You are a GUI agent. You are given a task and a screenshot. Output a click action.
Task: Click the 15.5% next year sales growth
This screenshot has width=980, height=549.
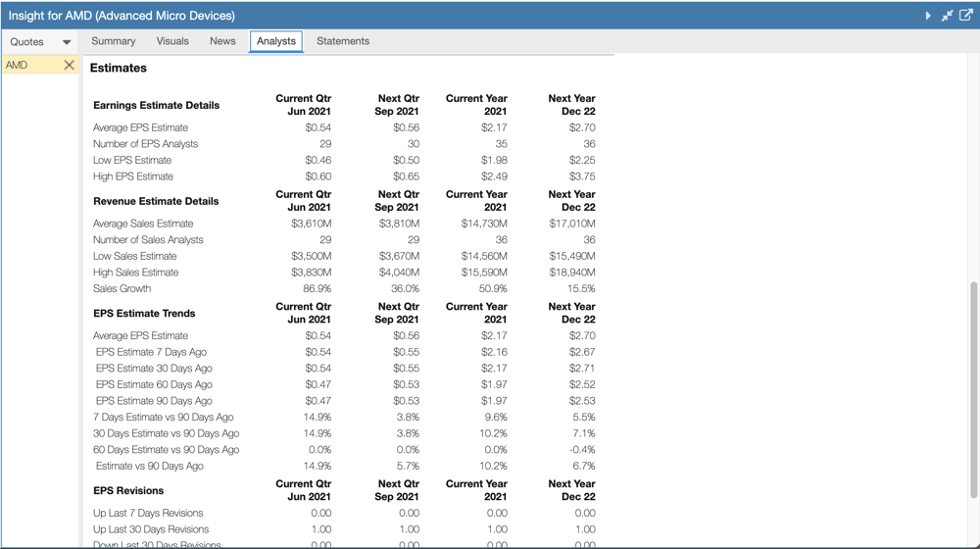581,288
